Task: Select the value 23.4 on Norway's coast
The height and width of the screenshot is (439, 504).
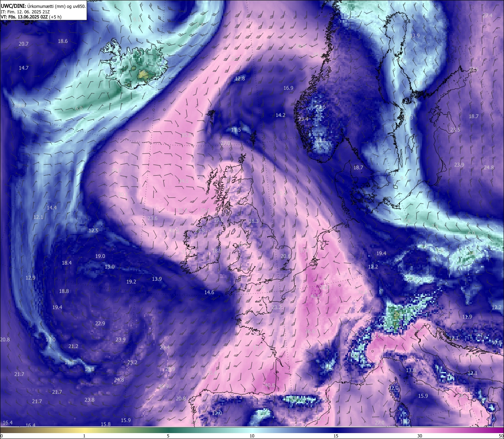Action: click(303, 119)
